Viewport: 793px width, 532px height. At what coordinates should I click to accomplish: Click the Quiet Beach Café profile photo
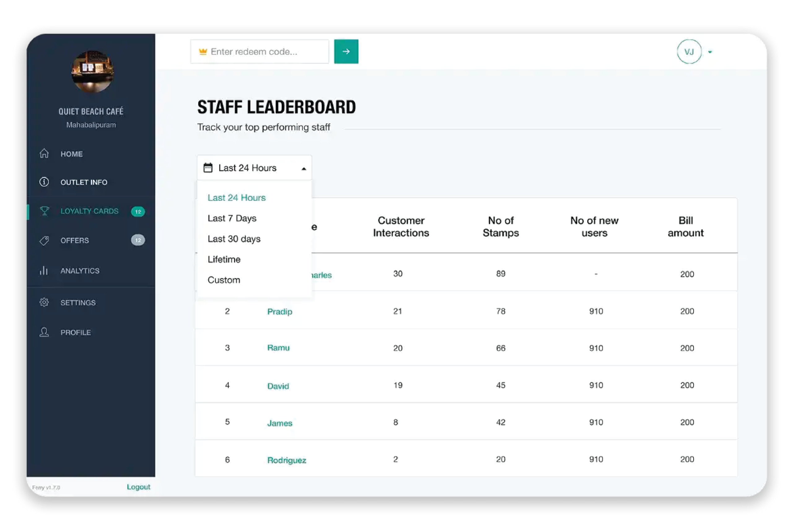[92, 72]
